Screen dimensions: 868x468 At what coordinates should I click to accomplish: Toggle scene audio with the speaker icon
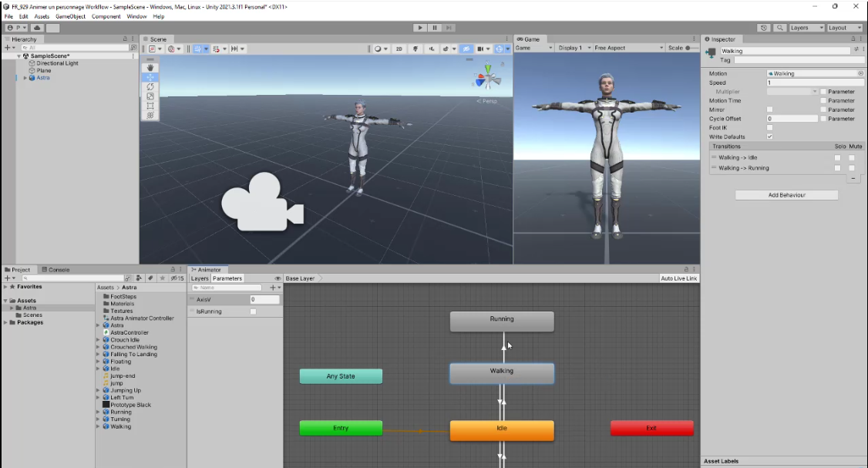[x=431, y=48]
